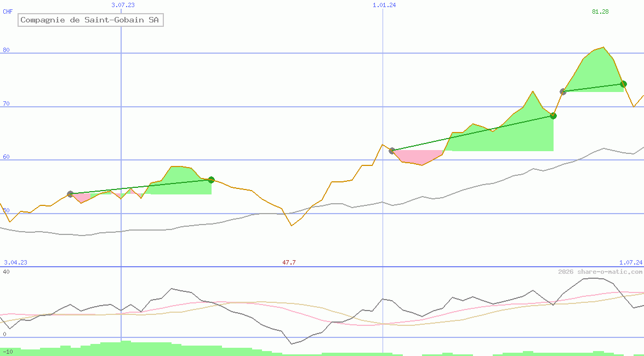Select the 1.01.24 date label
The height and width of the screenshot is (356, 644).
384,5
